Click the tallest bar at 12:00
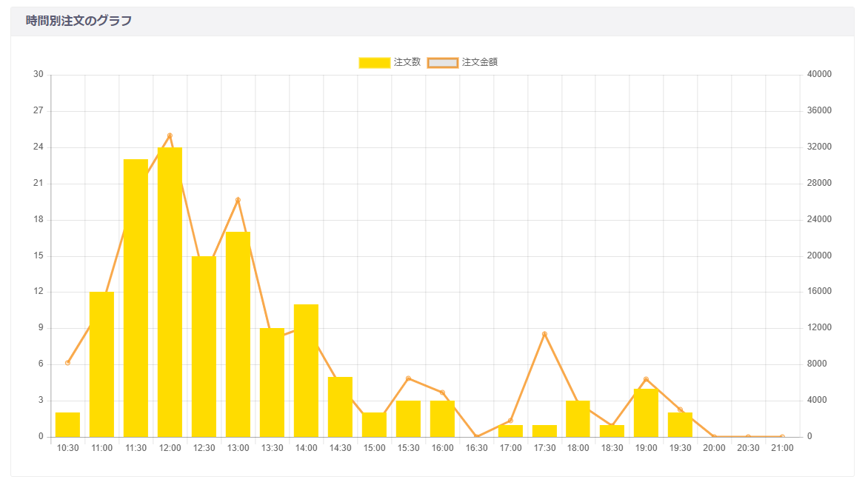 (170, 293)
